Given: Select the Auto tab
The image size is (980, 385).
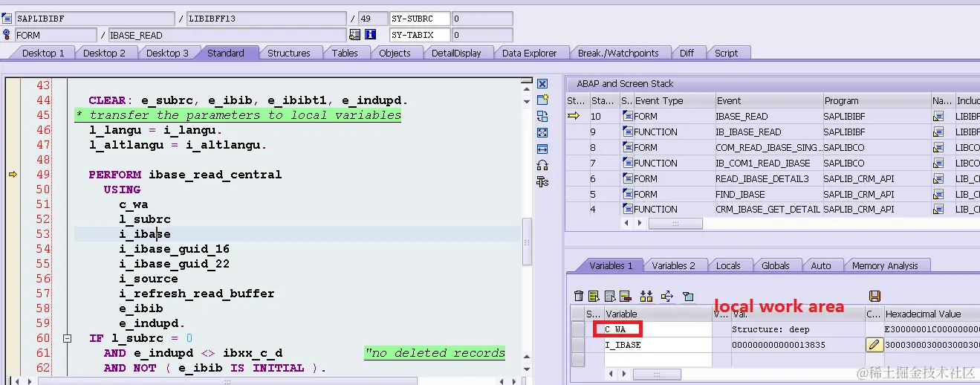Looking at the screenshot, I should click(x=821, y=265).
